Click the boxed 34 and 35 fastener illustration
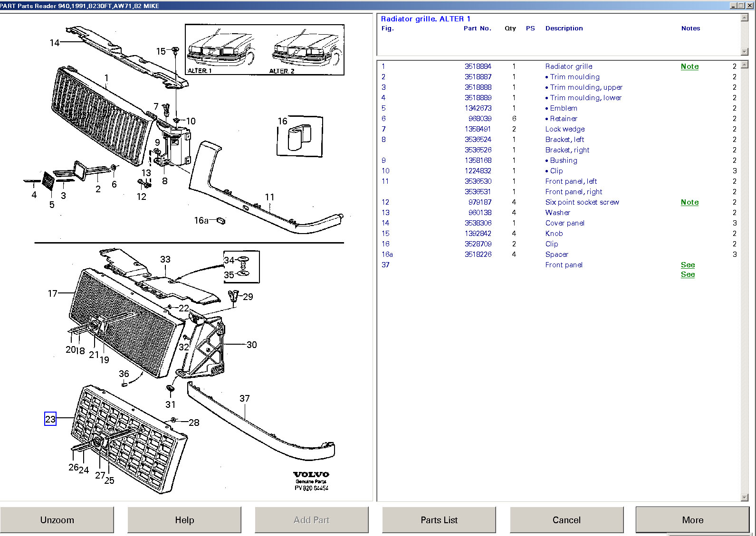Image resolution: width=756 pixels, height=536 pixels. coord(241,267)
